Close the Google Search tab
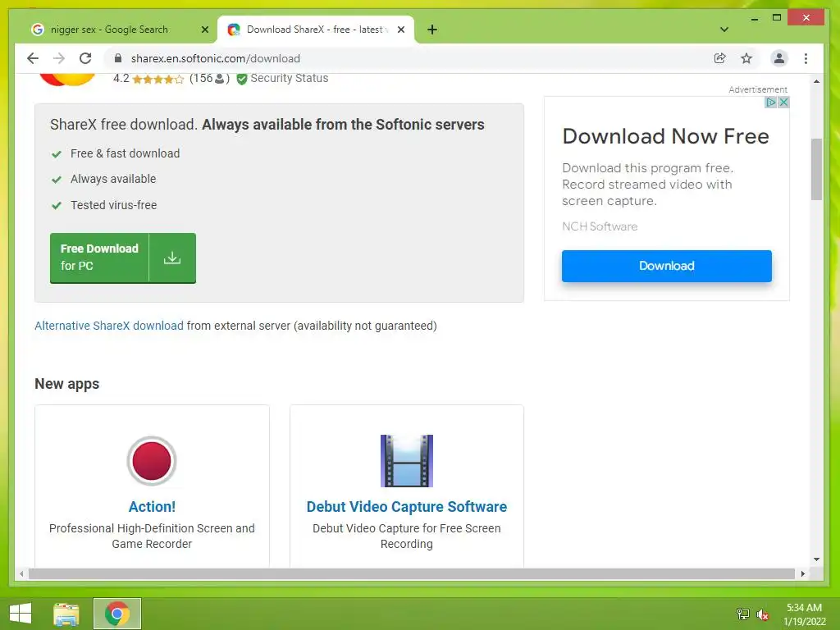This screenshot has height=630, width=840. [204, 30]
